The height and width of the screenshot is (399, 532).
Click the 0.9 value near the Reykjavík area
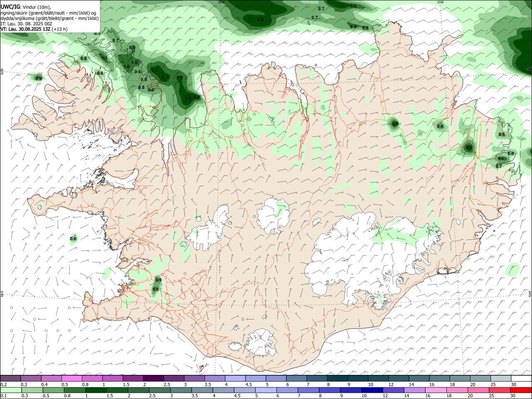click(158, 280)
